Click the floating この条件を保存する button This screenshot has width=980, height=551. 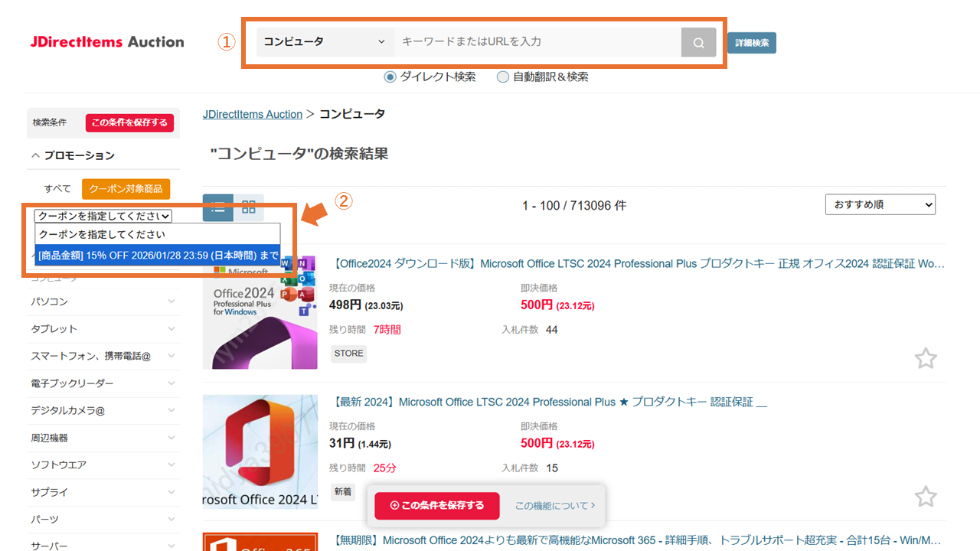[x=436, y=506]
